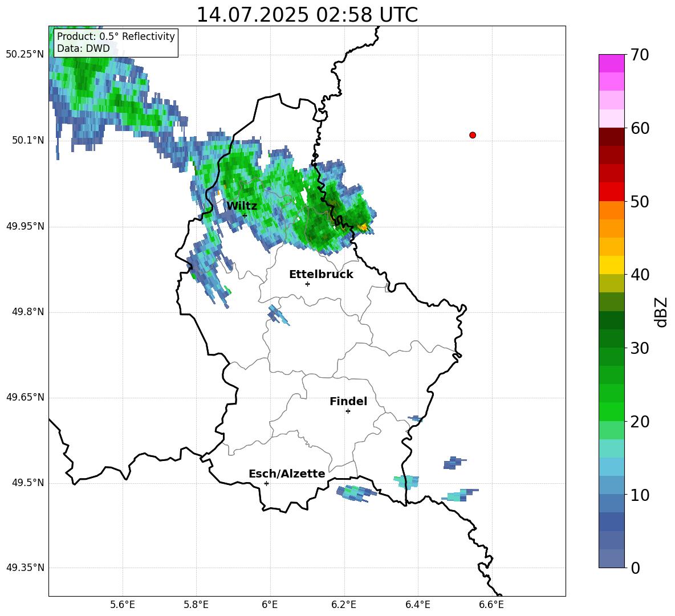Click the elongated echo southeast of Esch/Alzette
This screenshot has height=616, width=675.
(356, 493)
